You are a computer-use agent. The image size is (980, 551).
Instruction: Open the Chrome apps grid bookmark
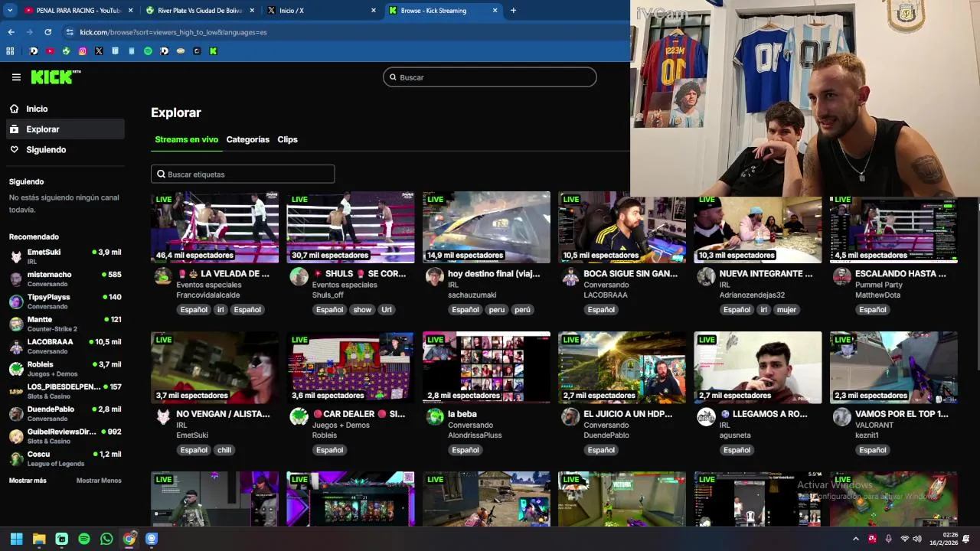(x=10, y=51)
